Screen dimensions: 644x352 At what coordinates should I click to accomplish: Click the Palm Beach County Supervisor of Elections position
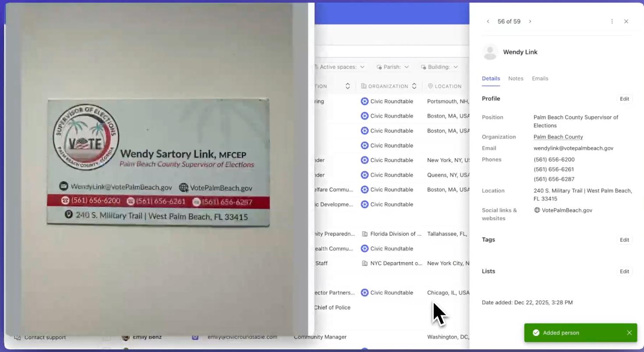click(x=576, y=121)
